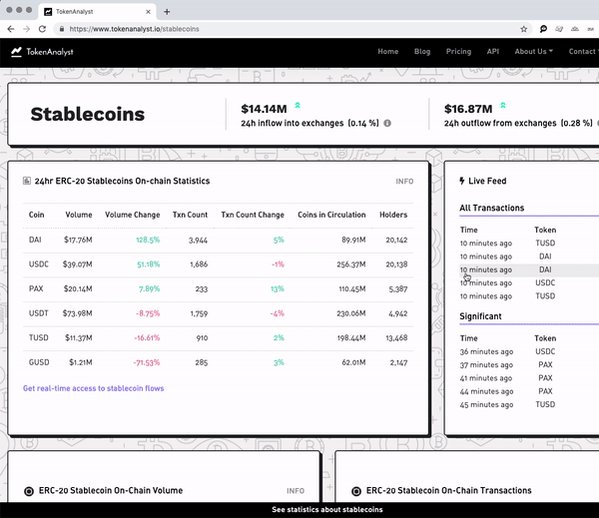Screen dimensions: 599x518
Task: Click the green up arrow near $16.87M
Action: click(x=503, y=105)
